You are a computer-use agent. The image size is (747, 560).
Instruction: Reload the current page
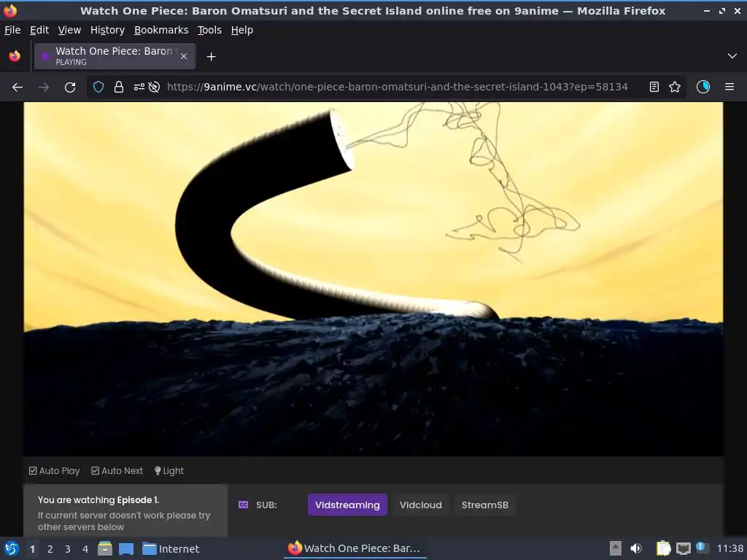[x=70, y=87]
